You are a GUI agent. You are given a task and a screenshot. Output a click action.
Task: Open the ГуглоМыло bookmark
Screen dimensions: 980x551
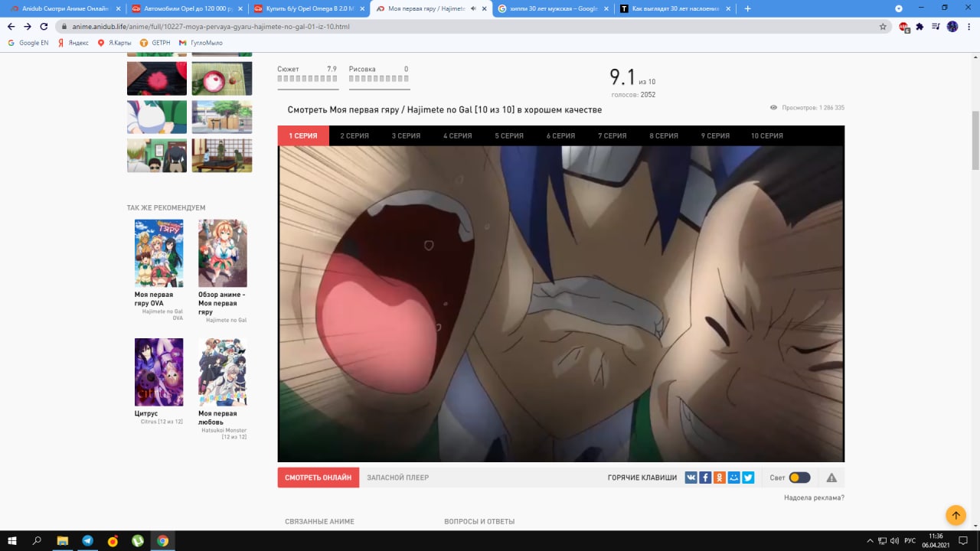200,43
